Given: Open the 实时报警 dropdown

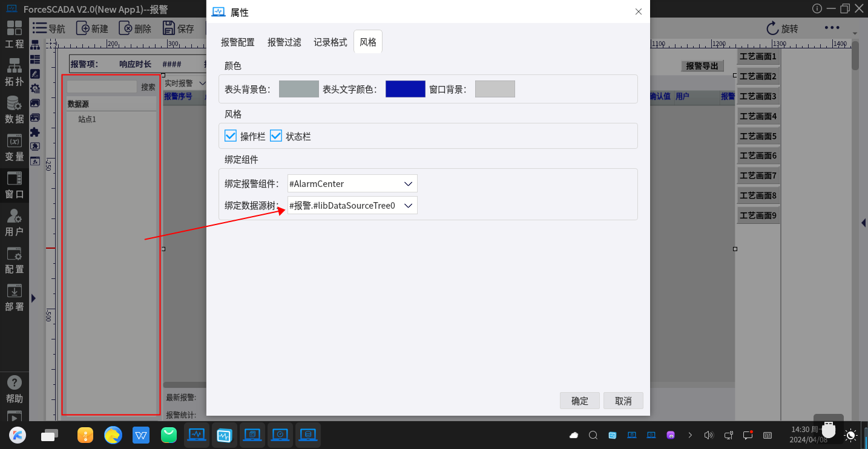Looking at the screenshot, I should coord(185,83).
